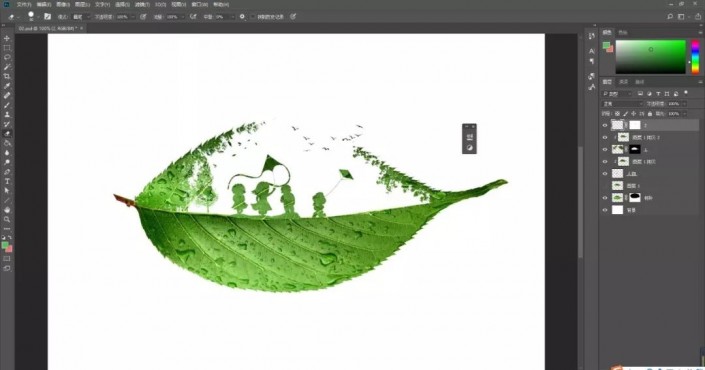705x370 pixels.
Task: Open the Image menu
Action: tap(63, 4)
